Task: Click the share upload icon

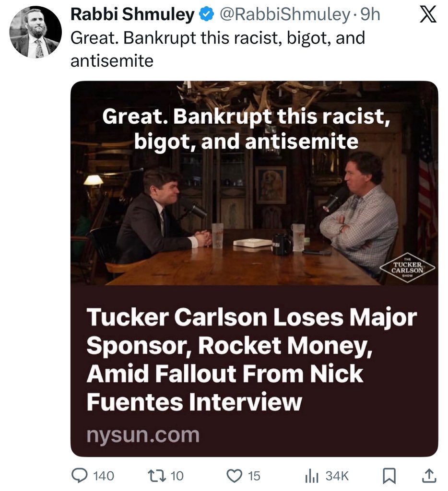Action: [x=429, y=475]
